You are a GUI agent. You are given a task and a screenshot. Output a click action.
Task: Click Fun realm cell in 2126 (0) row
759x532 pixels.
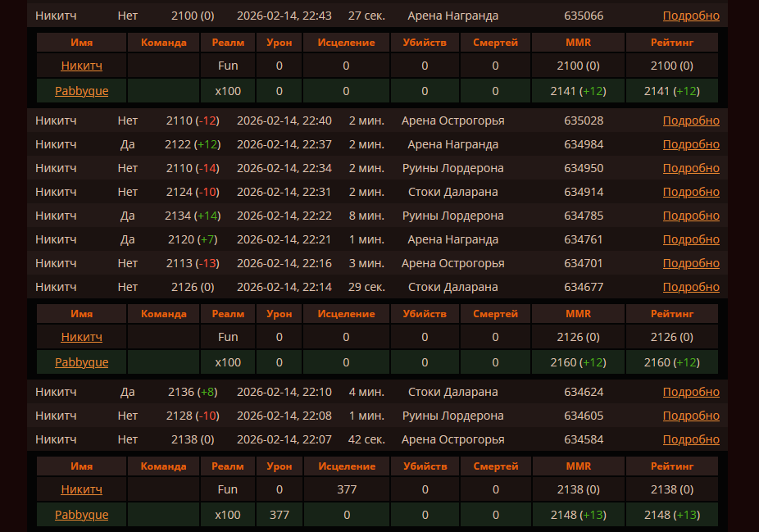click(x=228, y=336)
